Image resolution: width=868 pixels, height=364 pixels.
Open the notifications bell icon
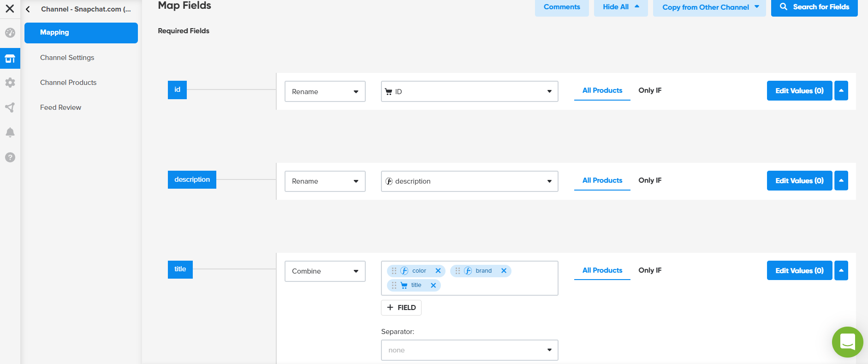pyautogui.click(x=10, y=132)
